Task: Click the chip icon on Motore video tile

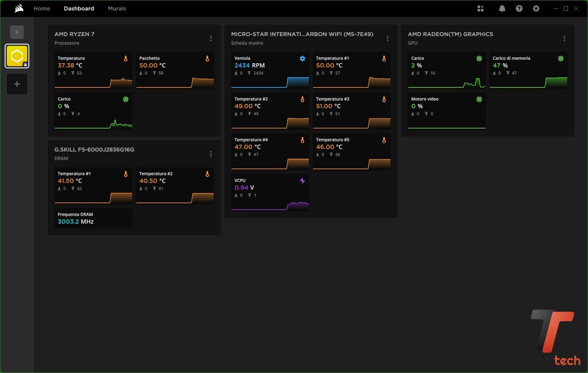Action: pyautogui.click(x=479, y=99)
